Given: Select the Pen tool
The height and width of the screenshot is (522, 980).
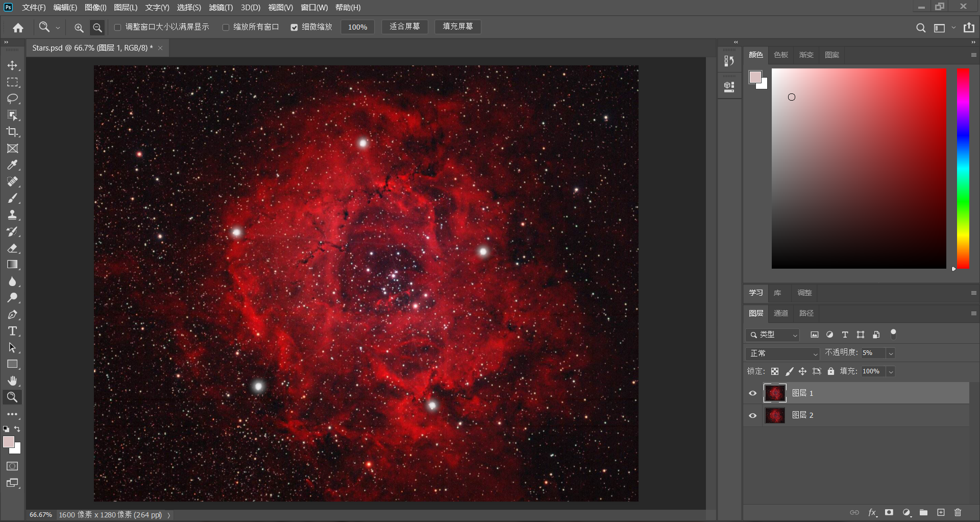Looking at the screenshot, I should (x=12, y=315).
